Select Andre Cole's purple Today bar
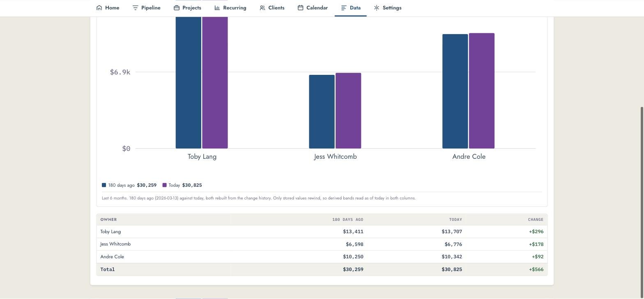 [x=482, y=90]
